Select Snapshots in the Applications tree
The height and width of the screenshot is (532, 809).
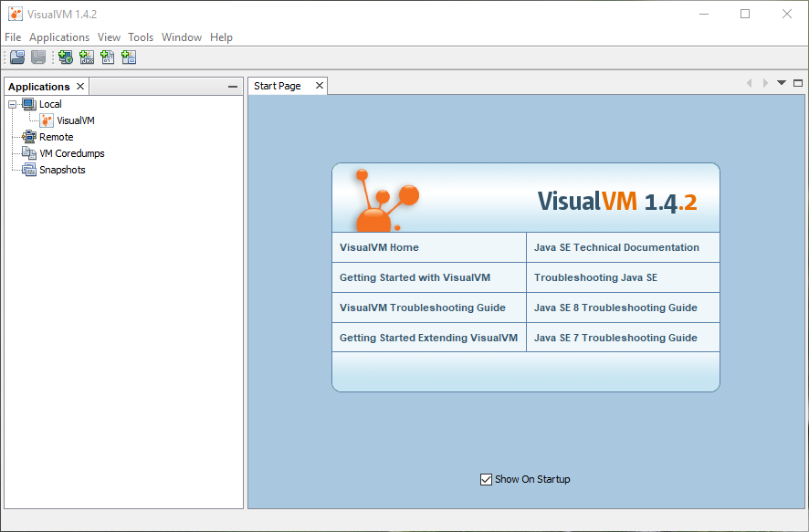pyautogui.click(x=62, y=170)
